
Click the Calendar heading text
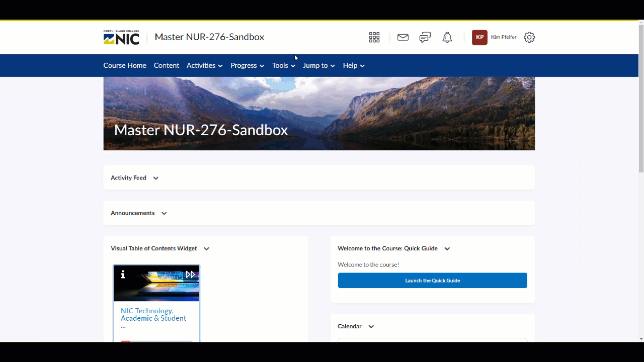tap(350, 326)
